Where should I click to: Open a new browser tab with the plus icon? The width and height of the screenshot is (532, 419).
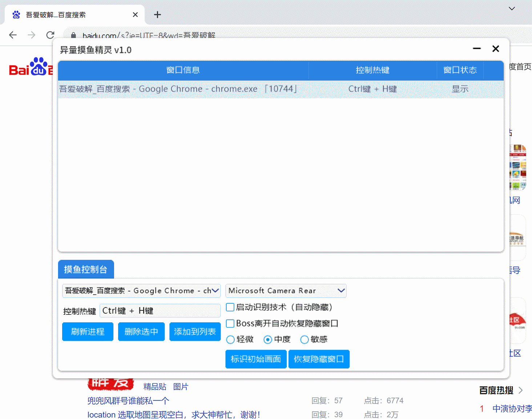pos(157,15)
